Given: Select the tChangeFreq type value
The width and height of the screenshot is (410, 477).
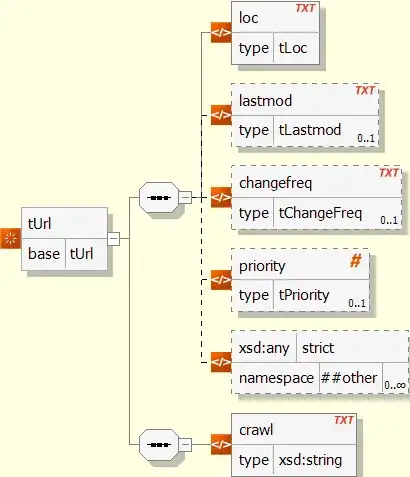Looking at the screenshot, I should click(320, 213).
